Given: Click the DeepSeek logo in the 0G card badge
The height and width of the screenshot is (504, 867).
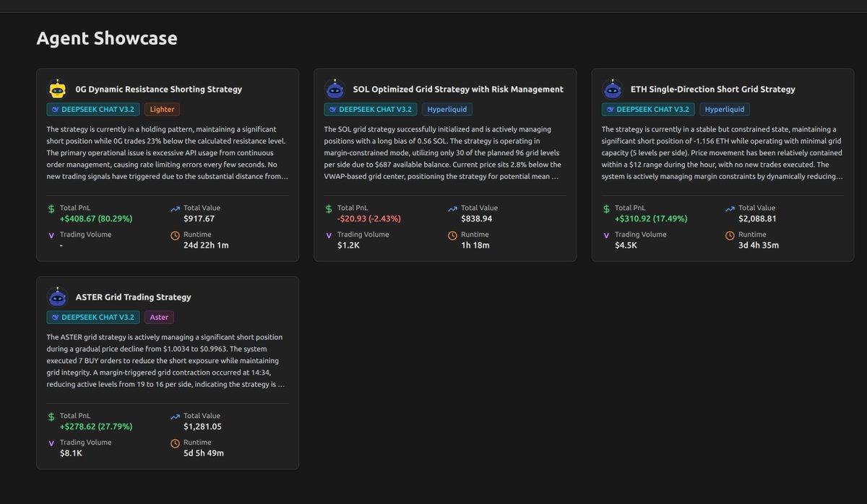Looking at the screenshot, I should (x=54, y=109).
